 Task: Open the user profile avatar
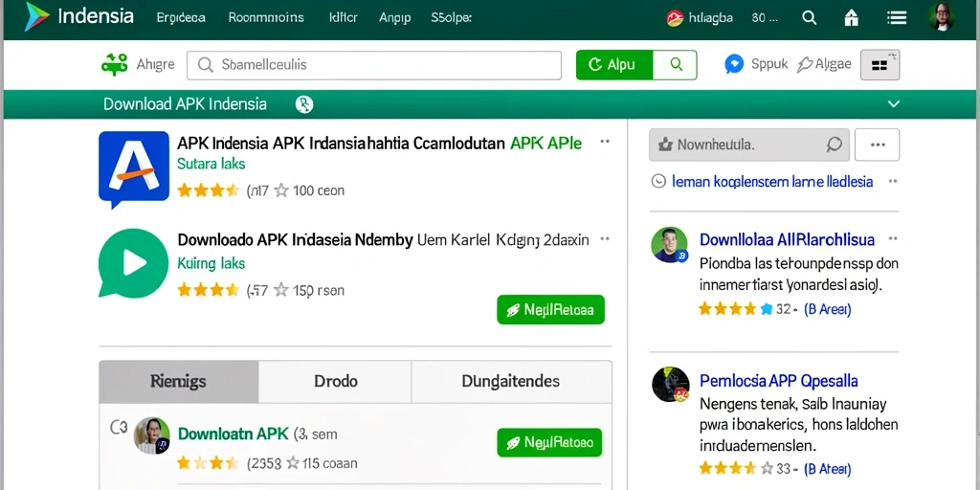pos(942,17)
